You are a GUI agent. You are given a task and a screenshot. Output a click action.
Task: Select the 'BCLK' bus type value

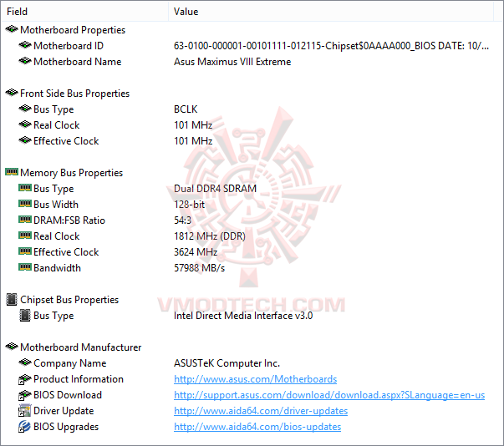(x=186, y=109)
